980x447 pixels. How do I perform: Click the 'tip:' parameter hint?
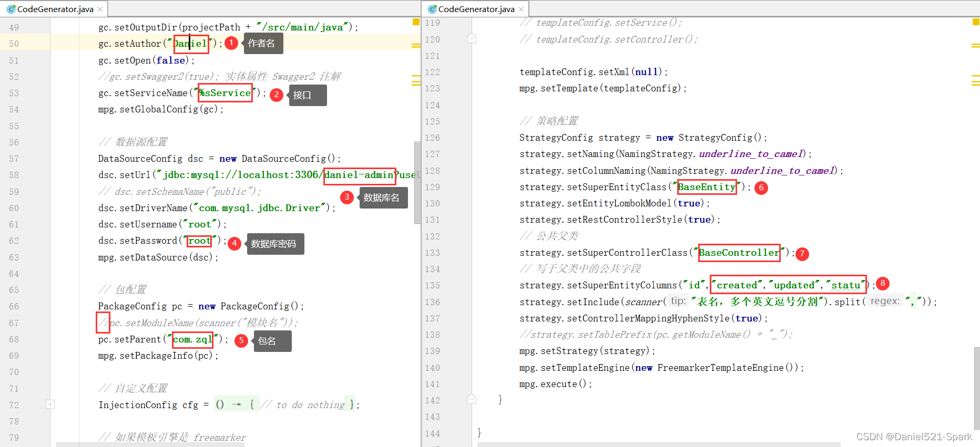678,301
